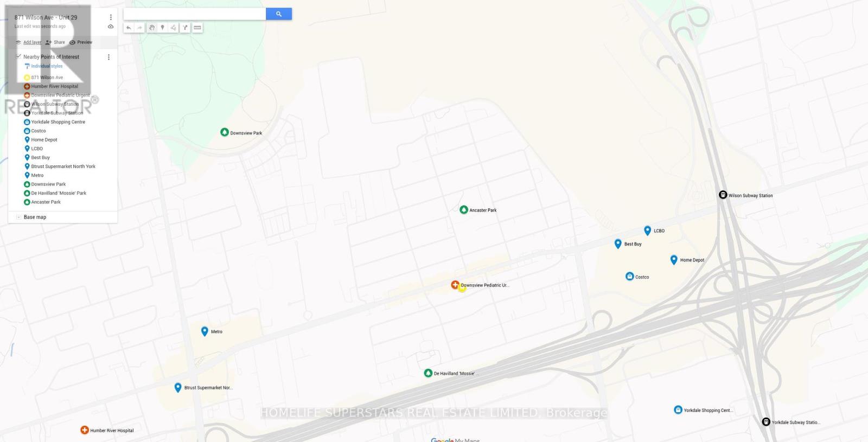Click the blue search button
Viewport: 868px width, 442px height.
[x=279, y=14]
